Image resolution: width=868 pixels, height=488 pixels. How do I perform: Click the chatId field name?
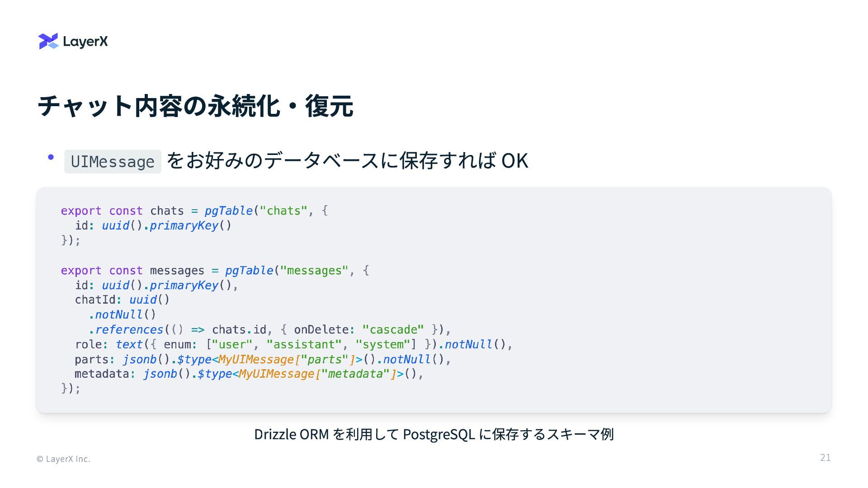pyautogui.click(x=95, y=300)
